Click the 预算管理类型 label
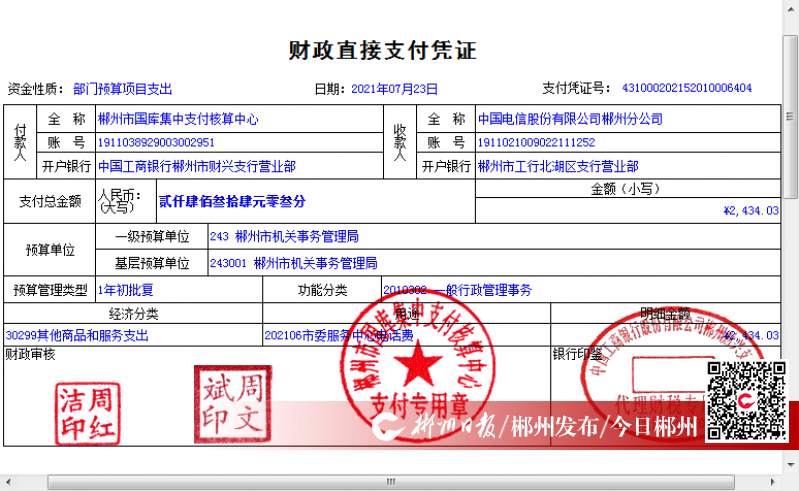Image resolution: width=799 pixels, height=491 pixels. click(x=50, y=290)
